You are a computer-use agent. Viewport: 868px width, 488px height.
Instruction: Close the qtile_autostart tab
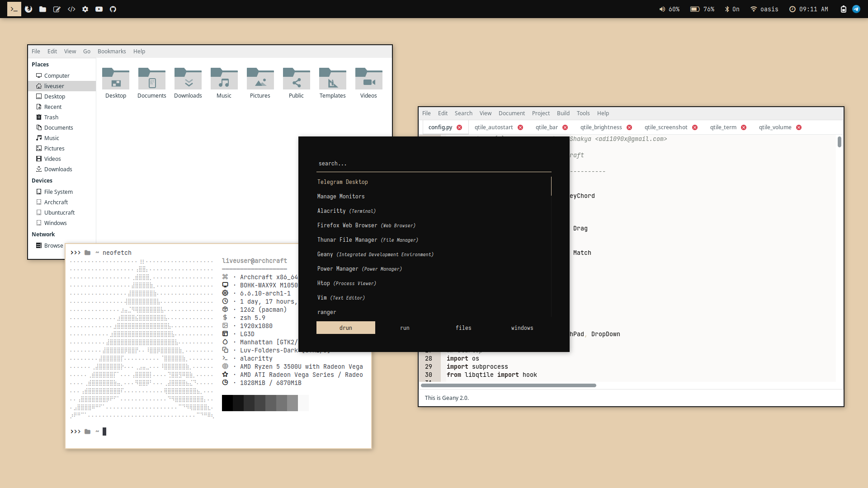(x=520, y=127)
